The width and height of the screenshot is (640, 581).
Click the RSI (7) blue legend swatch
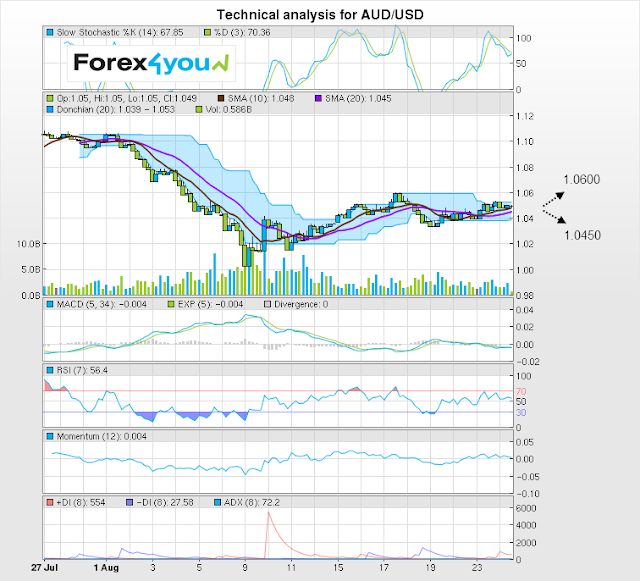point(50,370)
